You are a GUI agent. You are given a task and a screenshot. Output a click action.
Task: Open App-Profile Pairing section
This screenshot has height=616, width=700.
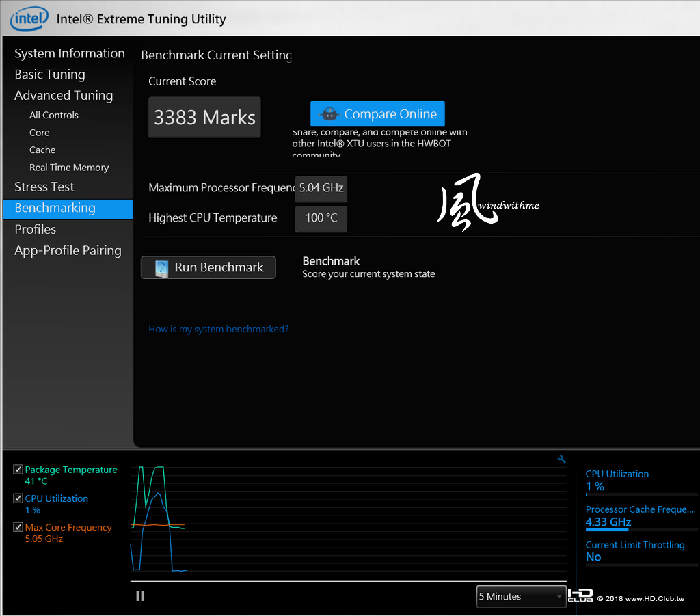pyautogui.click(x=68, y=250)
